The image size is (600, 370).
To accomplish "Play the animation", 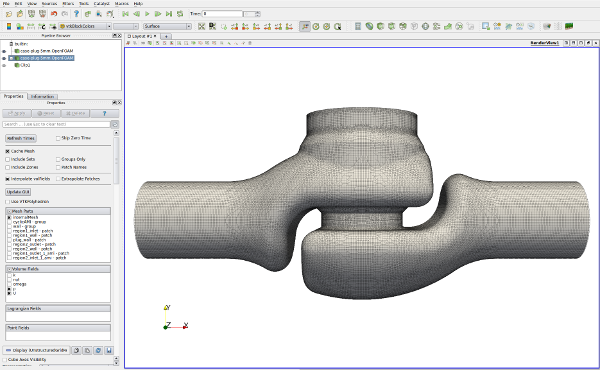I will point(147,14).
